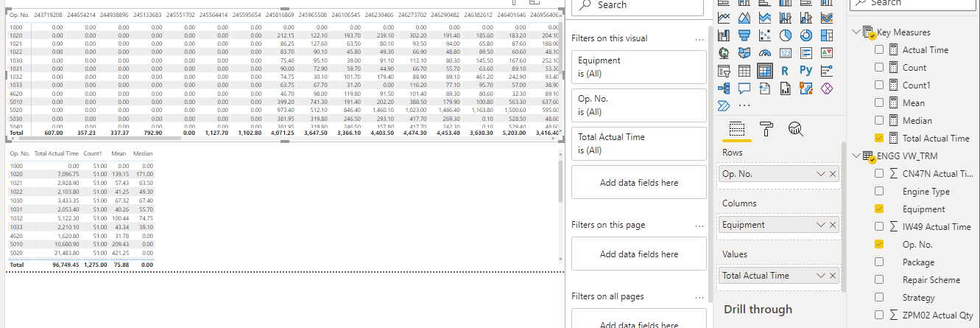Switch to the Analytics magnifier tab
The image size is (980, 328).
tap(794, 129)
